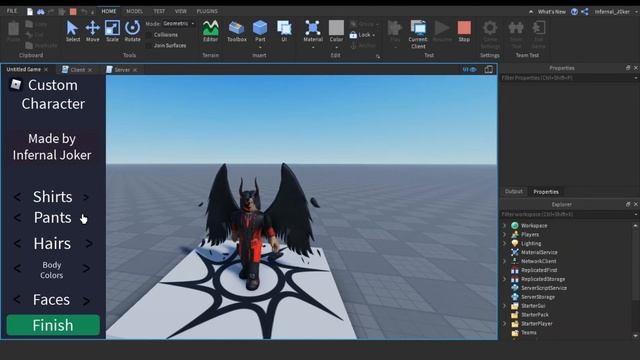Click next arrow beside Shirts

click(x=86, y=198)
